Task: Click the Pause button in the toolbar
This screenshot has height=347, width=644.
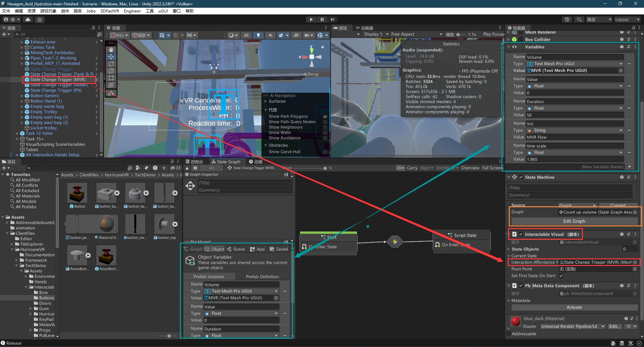Action: (322, 19)
